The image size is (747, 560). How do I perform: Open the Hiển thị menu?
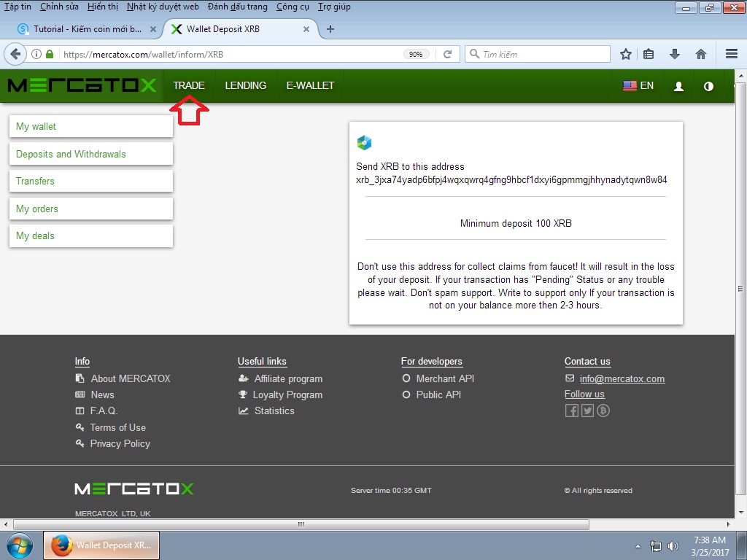tap(103, 7)
